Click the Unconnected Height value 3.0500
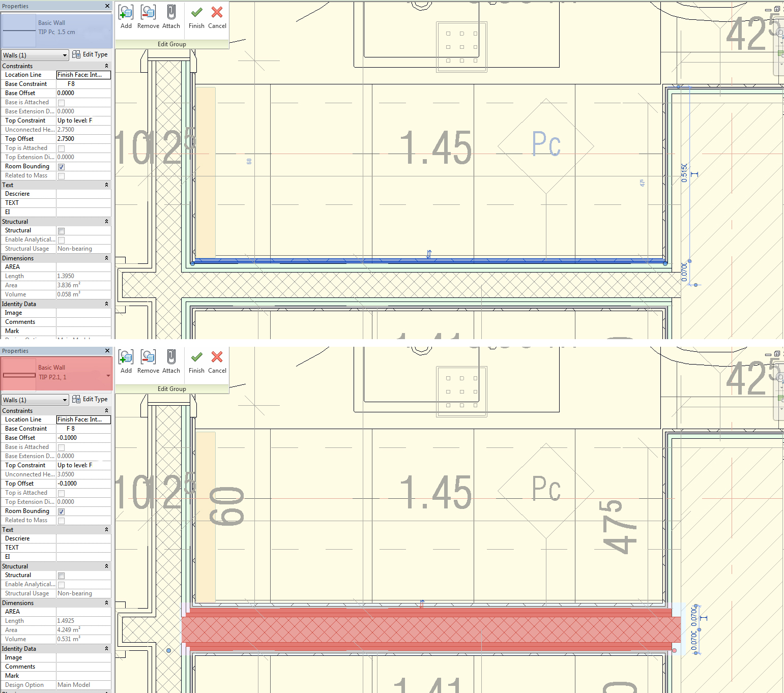This screenshot has width=784, height=693. point(83,474)
